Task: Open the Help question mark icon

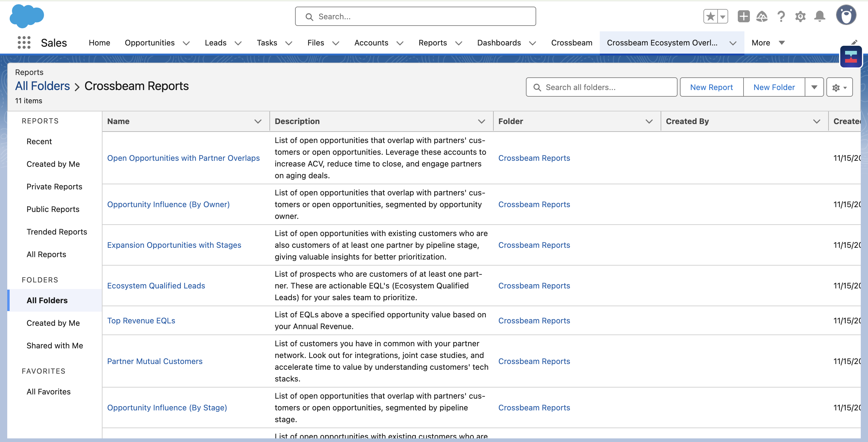Action: 781,17
